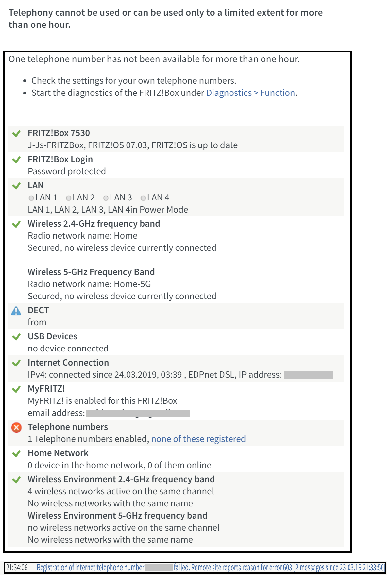Click the red Telephone numbers error icon
Screen dimensions: 392x579
pos(16,427)
